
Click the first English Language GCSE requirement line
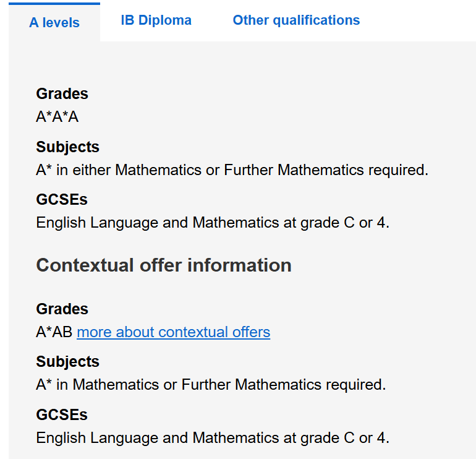tap(213, 223)
